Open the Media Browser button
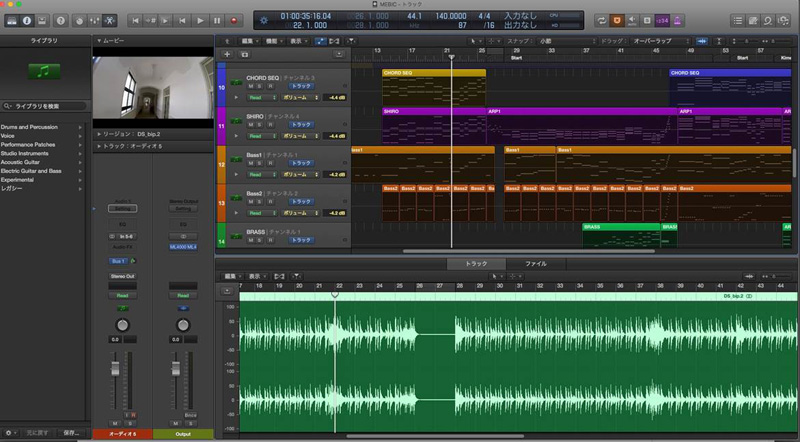 click(783, 21)
